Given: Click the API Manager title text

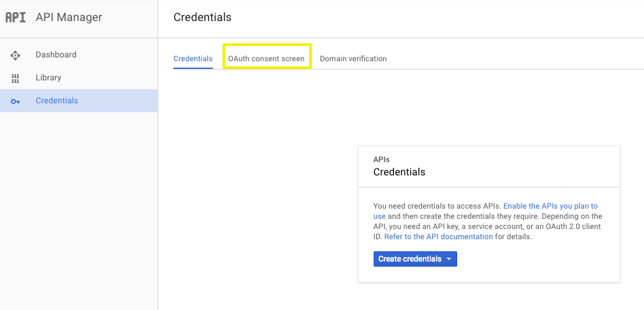Looking at the screenshot, I should (x=69, y=17).
